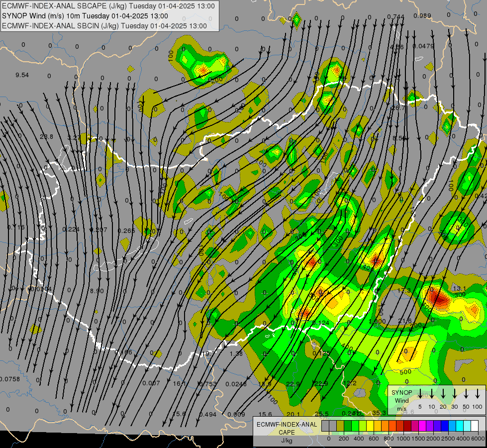
Task: Click the 3.27 value on the map
Action: pos(74,137)
